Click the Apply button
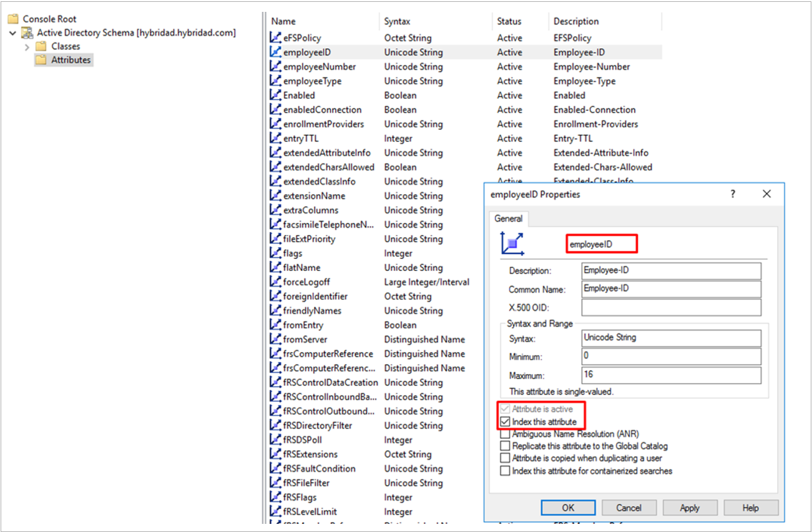The height and width of the screenshot is (532, 812). tap(690, 508)
